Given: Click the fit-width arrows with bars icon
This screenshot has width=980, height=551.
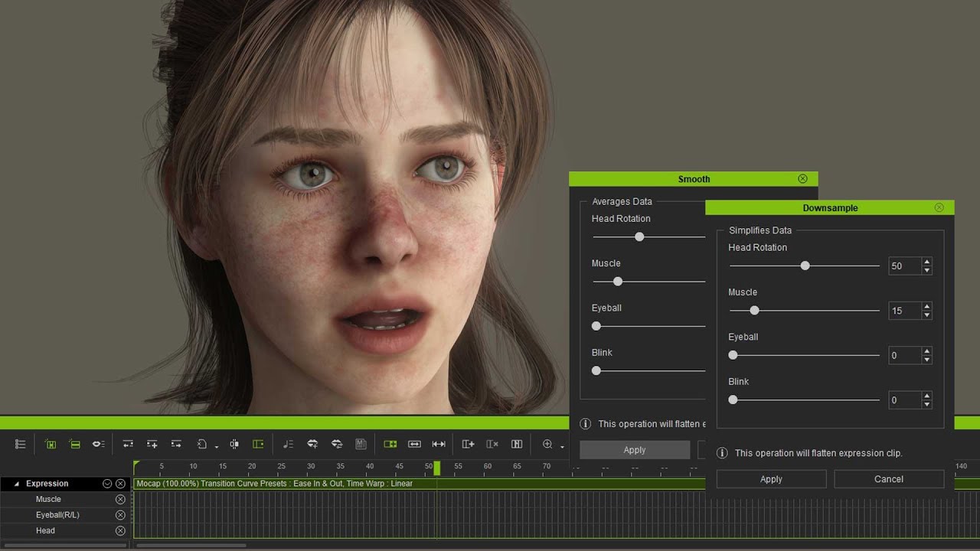Looking at the screenshot, I should tap(439, 444).
